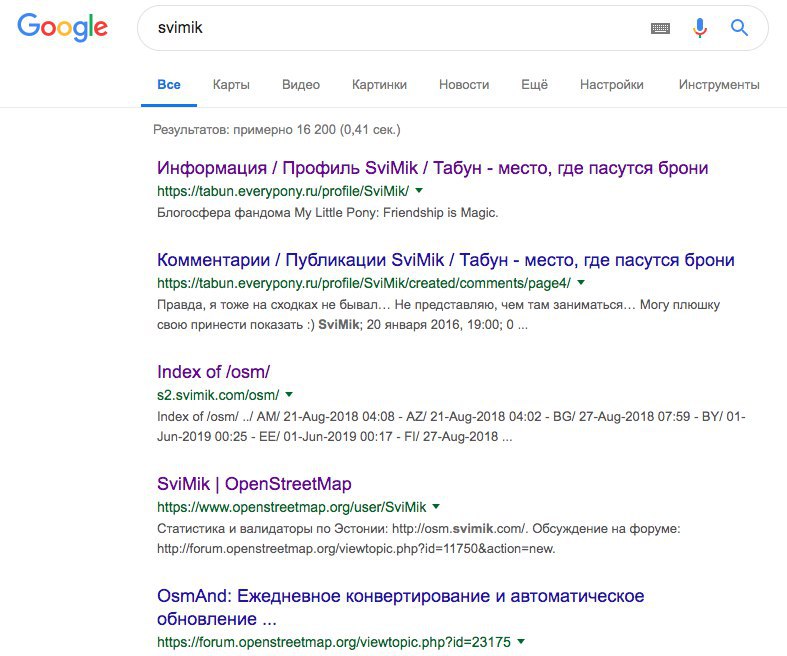
Task: Open Настройки search settings
Action: (x=611, y=84)
